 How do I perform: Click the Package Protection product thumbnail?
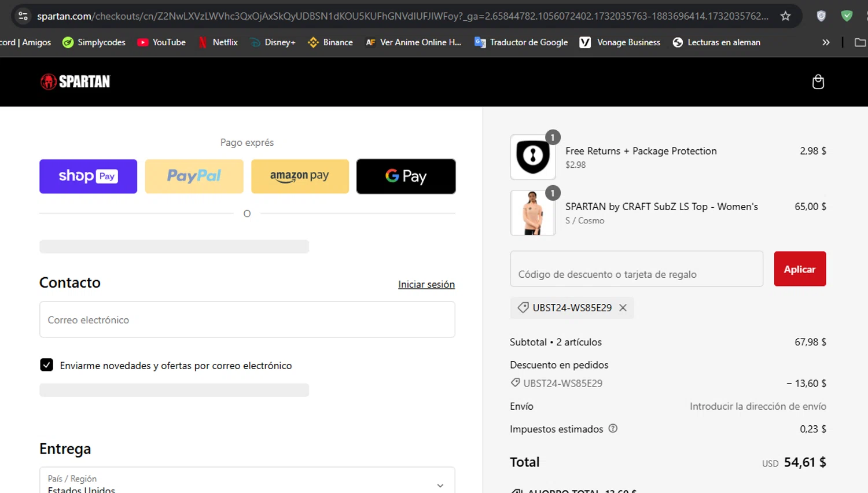[533, 157]
